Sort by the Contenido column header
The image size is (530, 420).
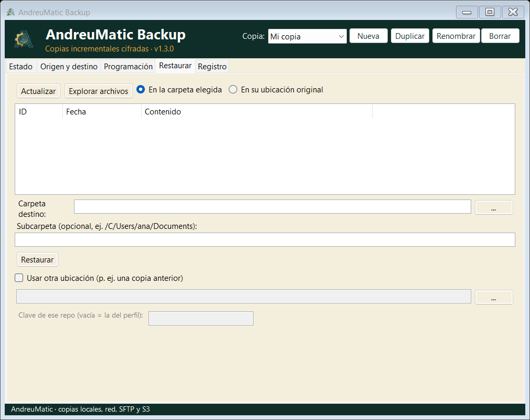coord(257,112)
